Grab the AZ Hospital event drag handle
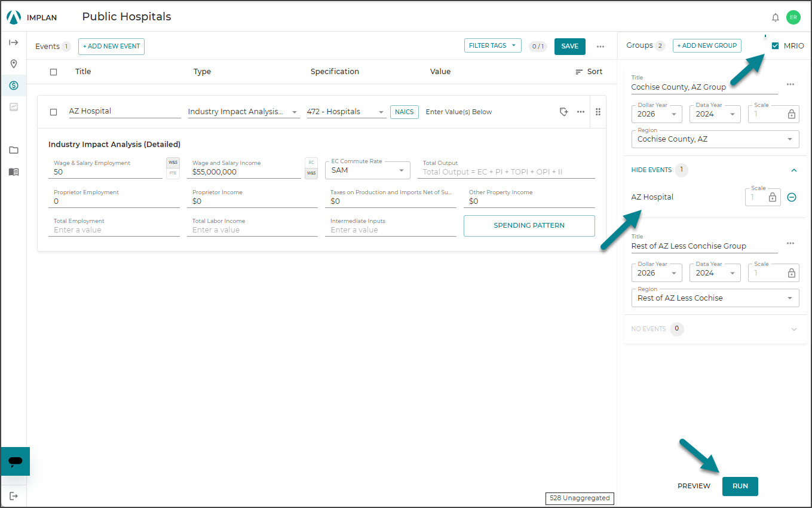Image resolution: width=812 pixels, height=508 pixels. point(598,112)
